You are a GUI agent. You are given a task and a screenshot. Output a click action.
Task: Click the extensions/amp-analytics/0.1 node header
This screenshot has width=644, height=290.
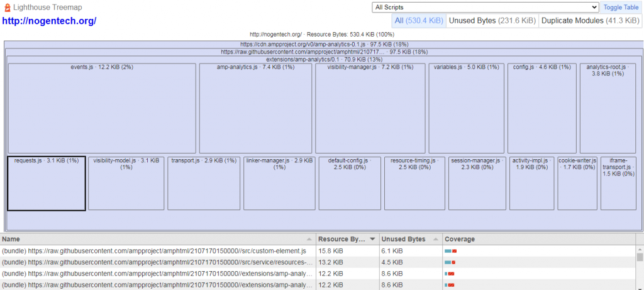pos(324,60)
